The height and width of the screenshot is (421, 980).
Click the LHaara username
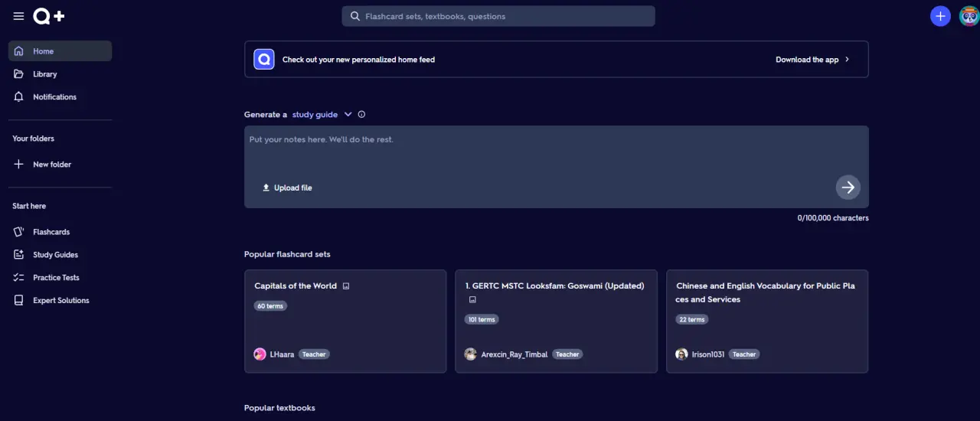[282, 354]
